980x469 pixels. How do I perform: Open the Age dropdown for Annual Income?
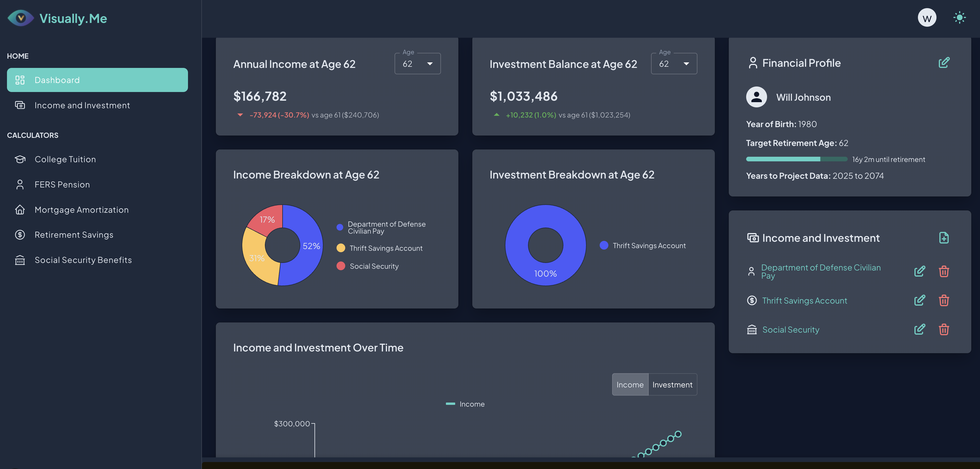pos(417,64)
